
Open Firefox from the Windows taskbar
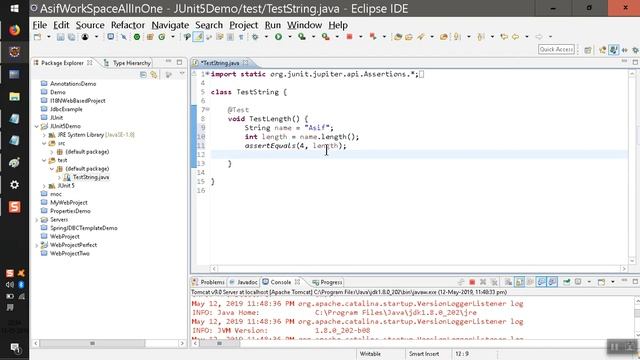click(x=14, y=30)
